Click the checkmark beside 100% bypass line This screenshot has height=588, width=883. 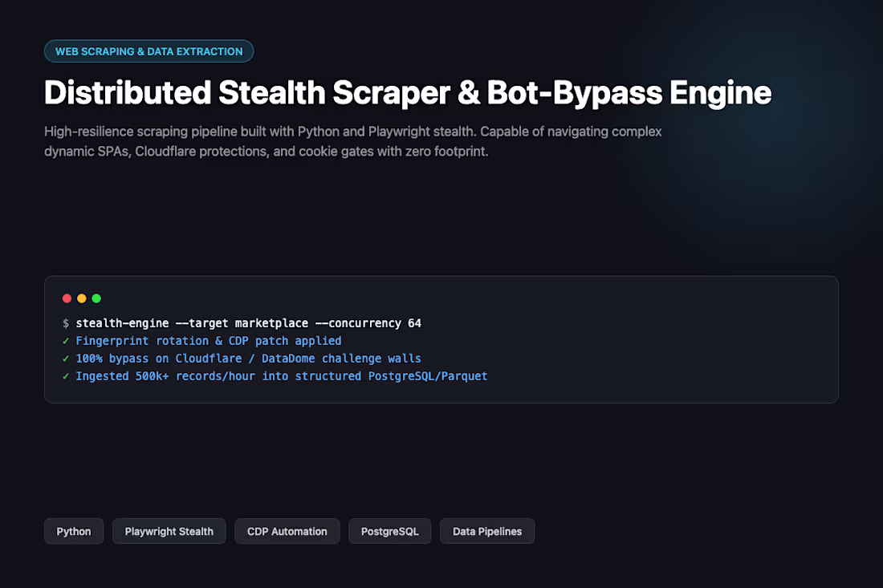65,359
